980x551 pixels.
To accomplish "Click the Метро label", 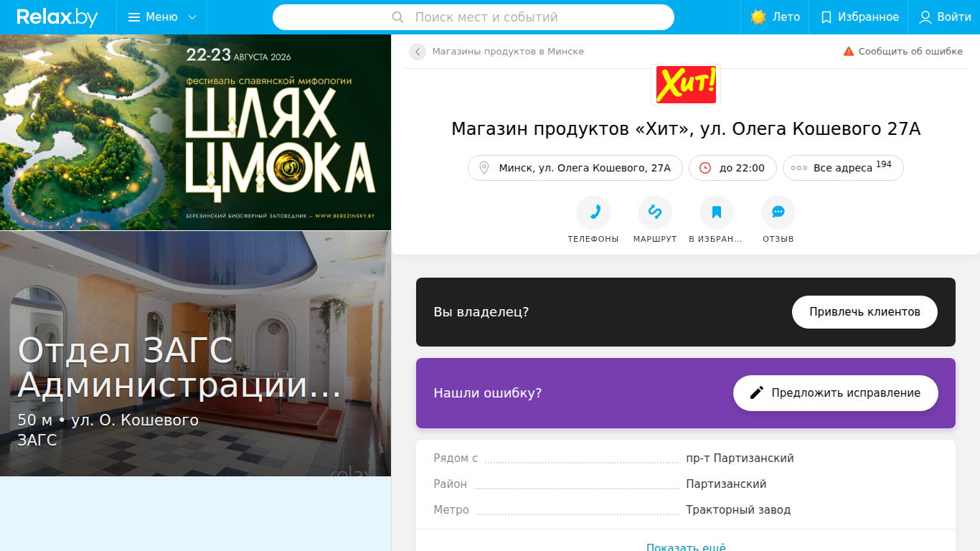I will point(451,510).
